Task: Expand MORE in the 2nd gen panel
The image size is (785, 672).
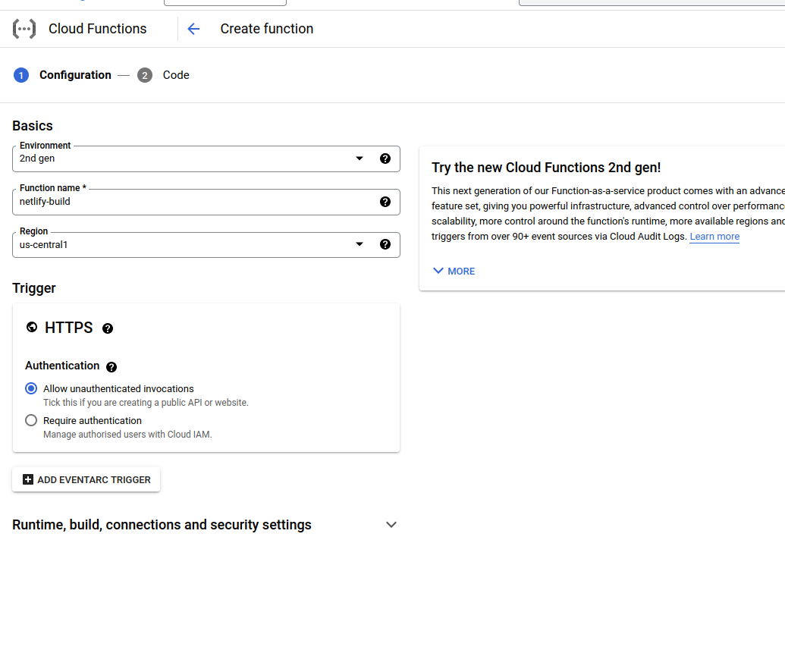Action: click(454, 271)
